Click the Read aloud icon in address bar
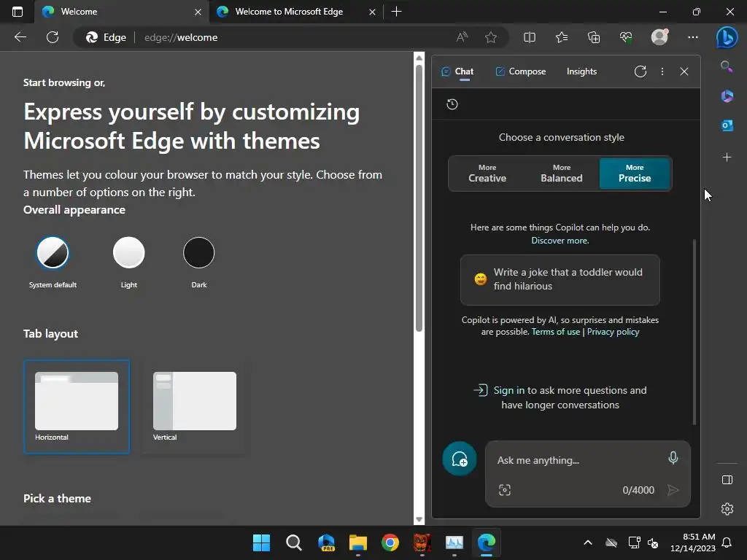747x560 pixels. (462, 37)
